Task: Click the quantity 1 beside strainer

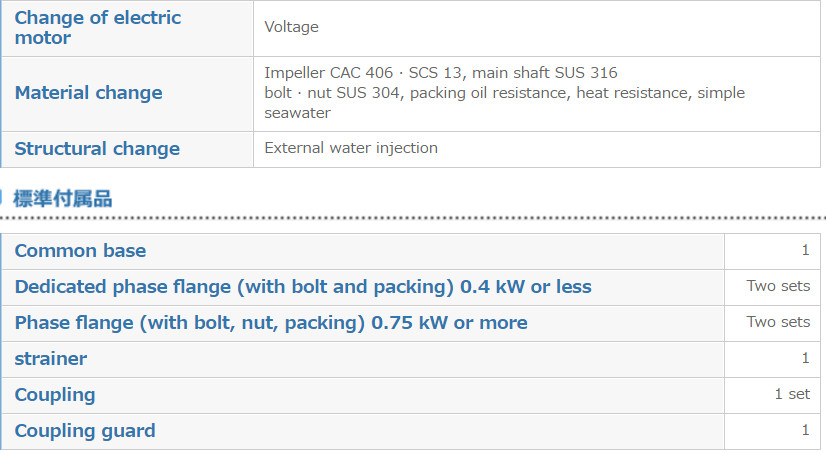Action: pos(805,358)
